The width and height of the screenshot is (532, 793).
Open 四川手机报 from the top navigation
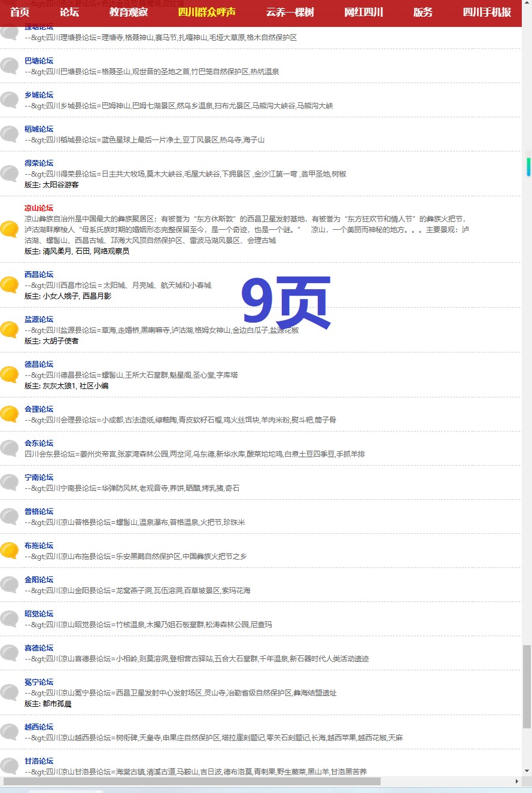(487, 12)
